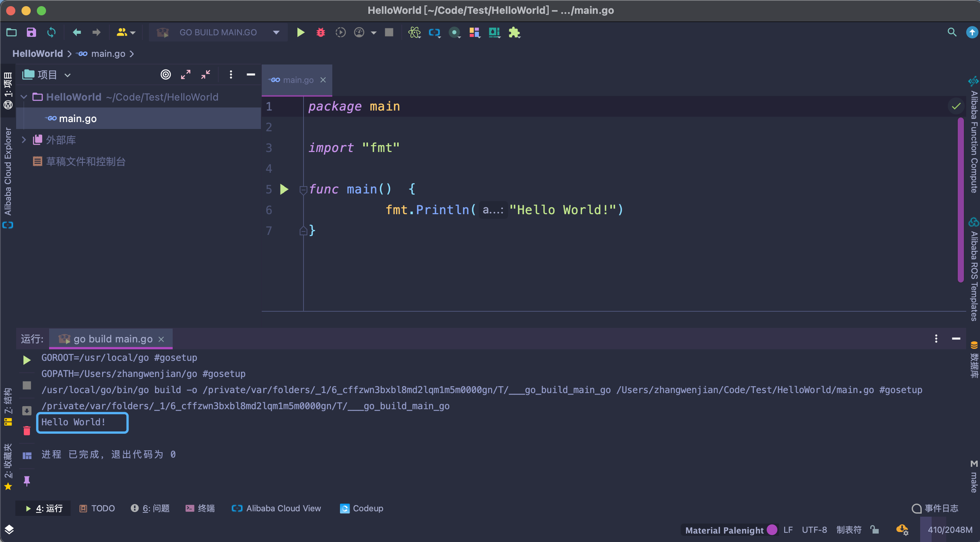This screenshot has width=980, height=542.
Task: Click the run gutter arrow beside func main
Action: (x=284, y=189)
